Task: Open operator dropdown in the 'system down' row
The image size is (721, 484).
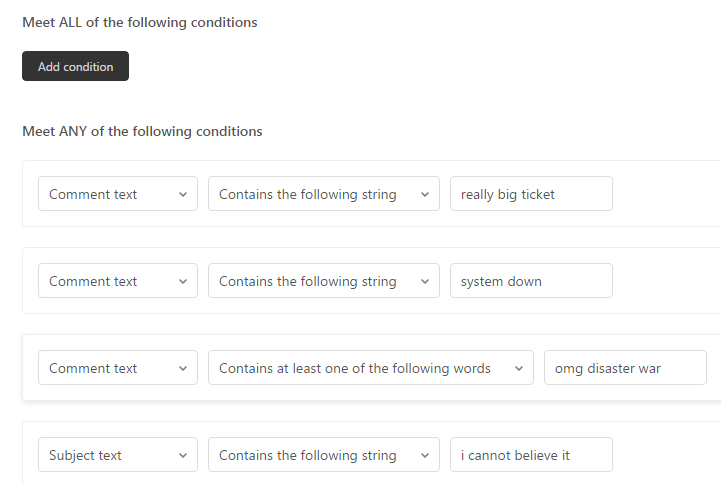Action: click(x=323, y=281)
